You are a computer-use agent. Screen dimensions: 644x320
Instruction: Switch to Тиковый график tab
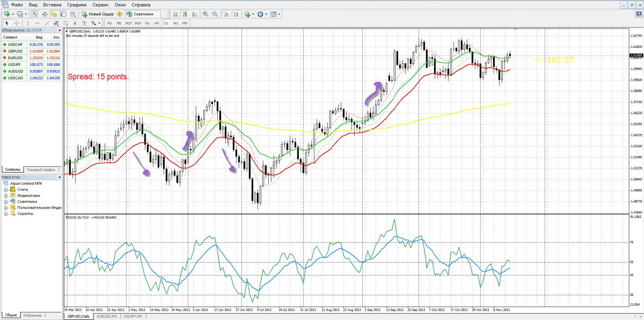tap(41, 170)
